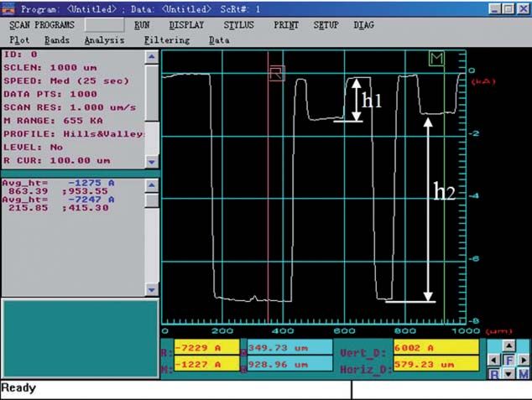532x400 pixels.
Task: Open the PRINT menu
Action: pos(286,25)
